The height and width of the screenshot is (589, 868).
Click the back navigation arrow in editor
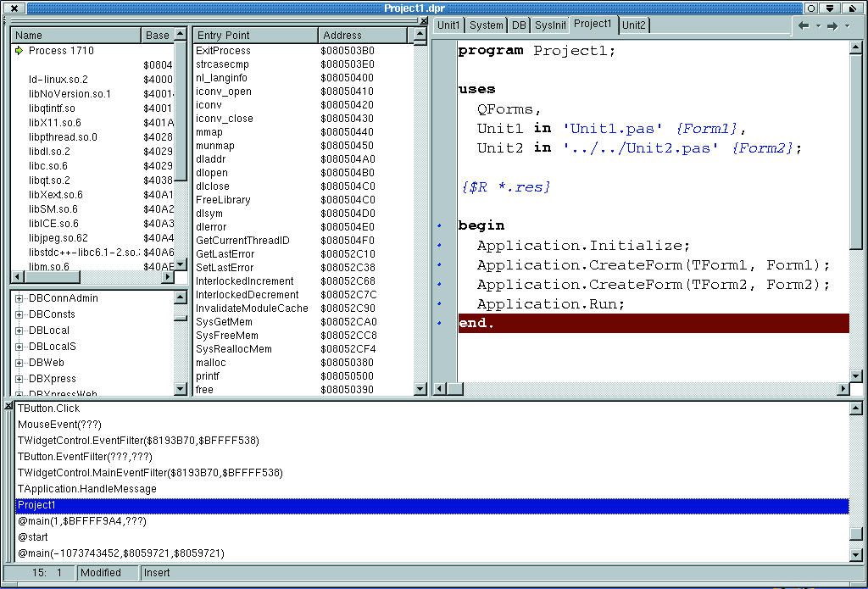click(803, 25)
